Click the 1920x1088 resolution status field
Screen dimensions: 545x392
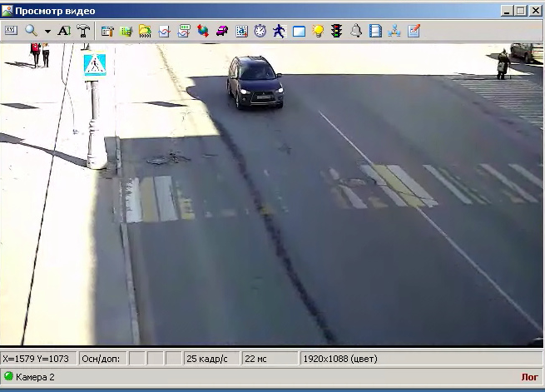341,359
